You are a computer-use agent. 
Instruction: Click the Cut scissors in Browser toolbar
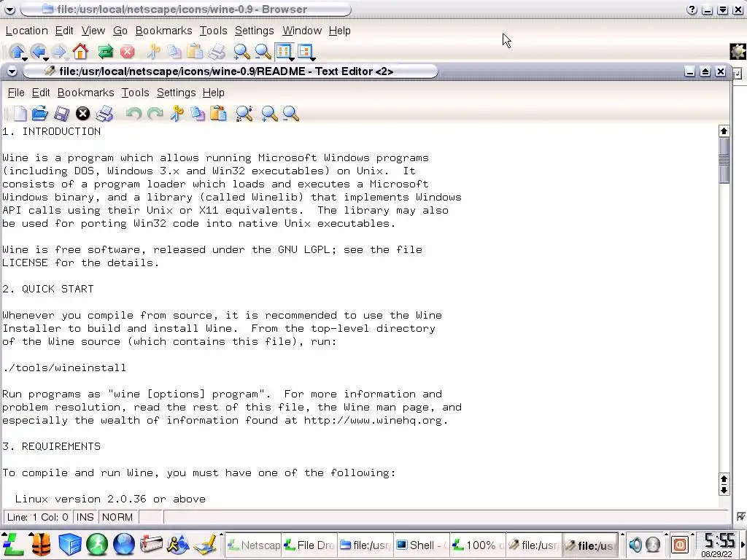(x=153, y=52)
